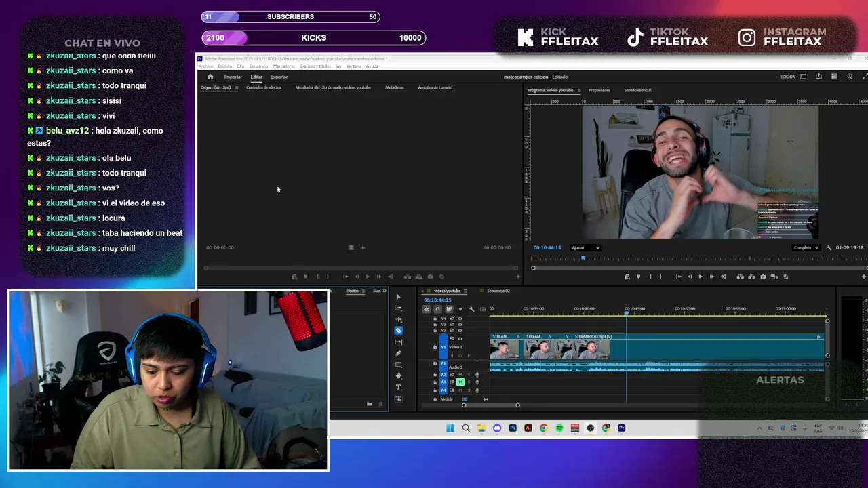
Task: Open Windows taskbar search
Action: [466, 428]
